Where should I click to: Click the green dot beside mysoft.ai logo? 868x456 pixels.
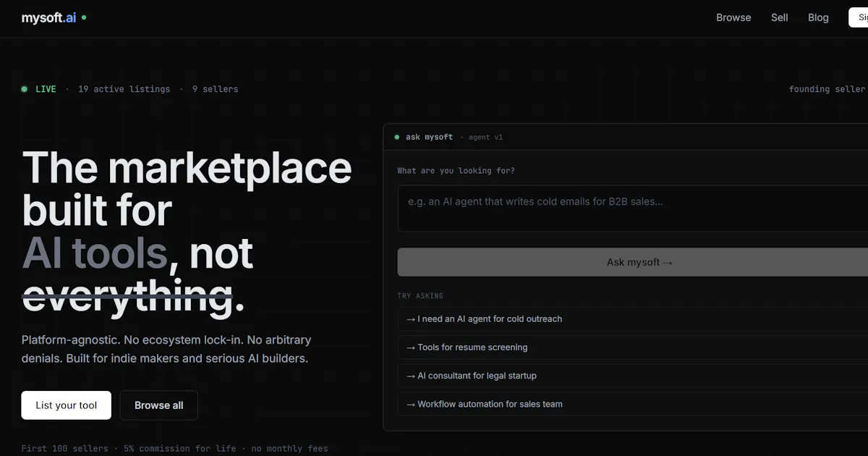(x=84, y=17)
